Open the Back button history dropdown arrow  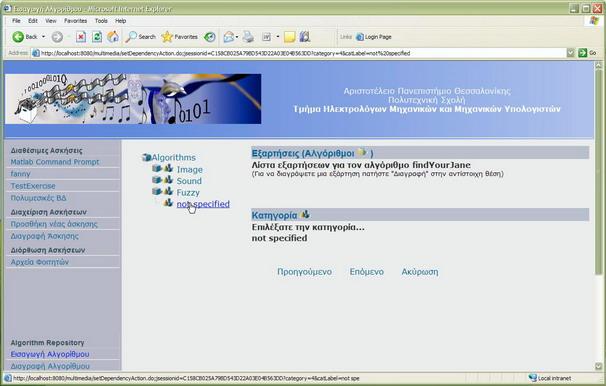[x=44, y=37]
